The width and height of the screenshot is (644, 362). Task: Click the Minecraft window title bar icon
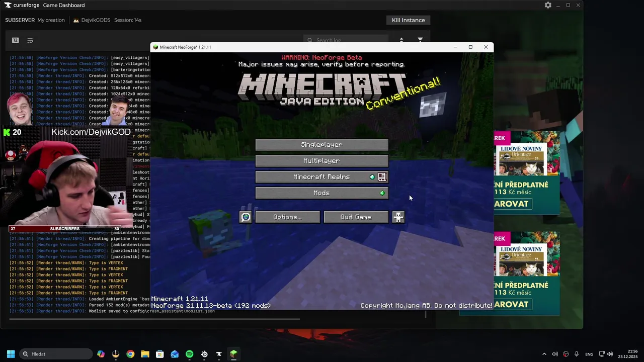[155, 47]
